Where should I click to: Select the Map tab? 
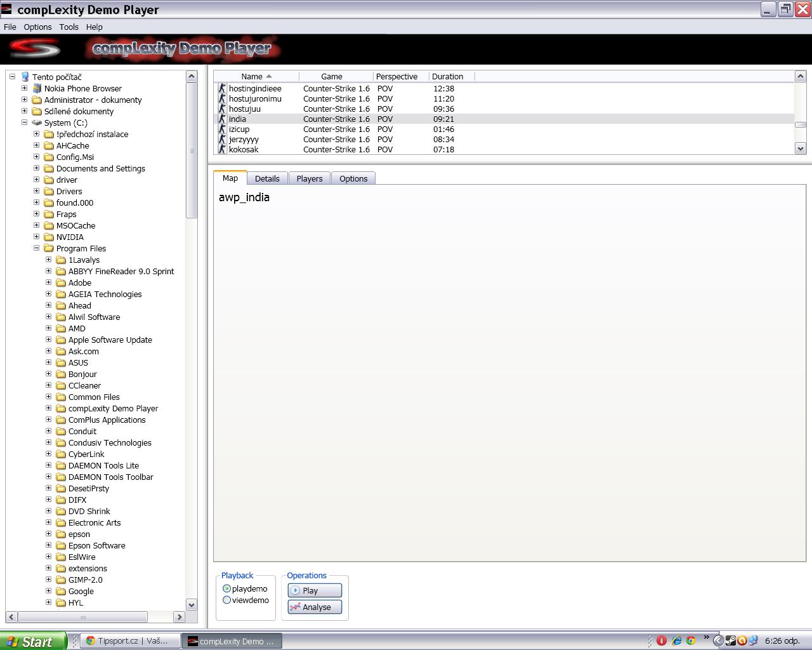coord(230,178)
